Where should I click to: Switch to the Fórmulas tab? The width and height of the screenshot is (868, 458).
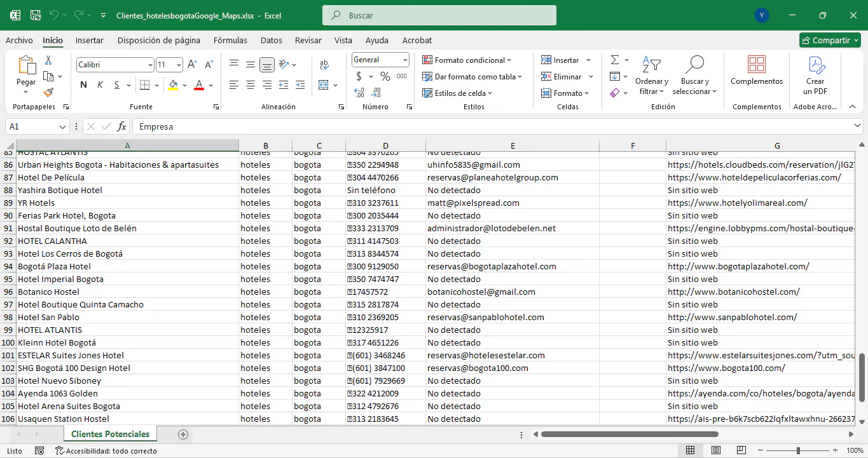231,40
